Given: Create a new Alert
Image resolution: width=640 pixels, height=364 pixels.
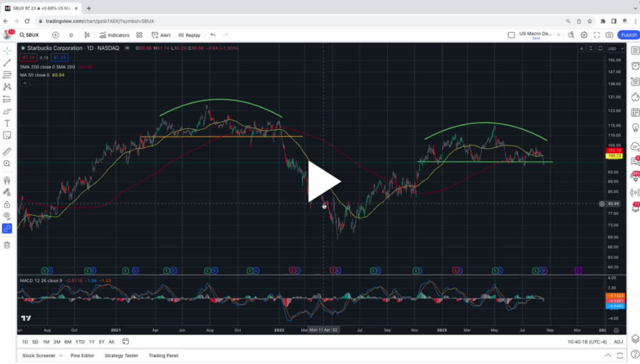Looking at the screenshot, I should [x=161, y=35].
